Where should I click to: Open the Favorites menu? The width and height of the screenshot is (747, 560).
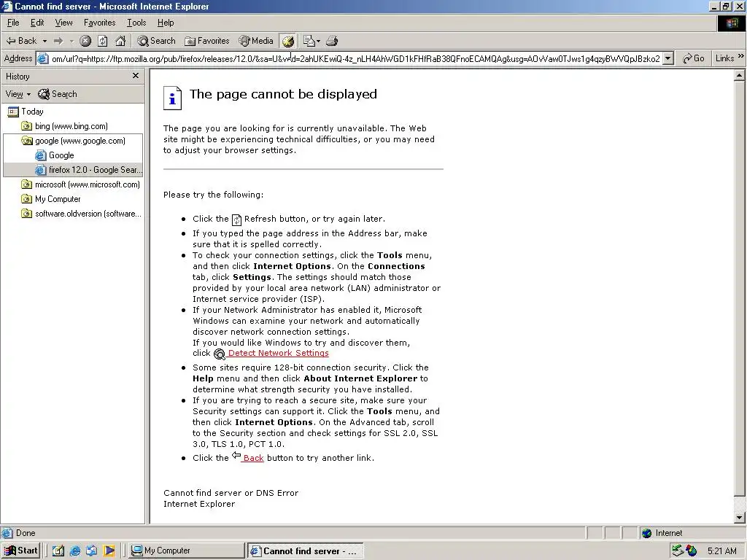coord(99,23)
